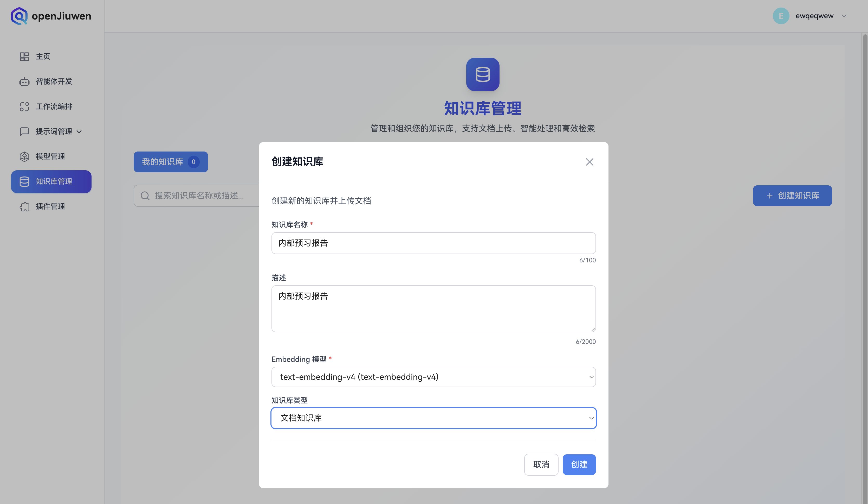868x504 pixels.
Task: Click the user avatar circle
Action: (781, 16)
